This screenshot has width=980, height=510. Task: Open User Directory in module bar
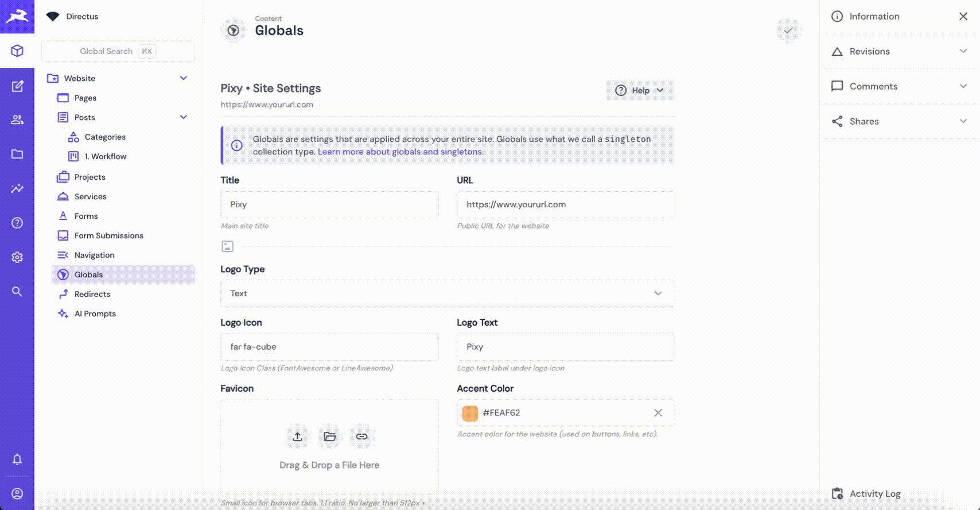click(17, 119)
